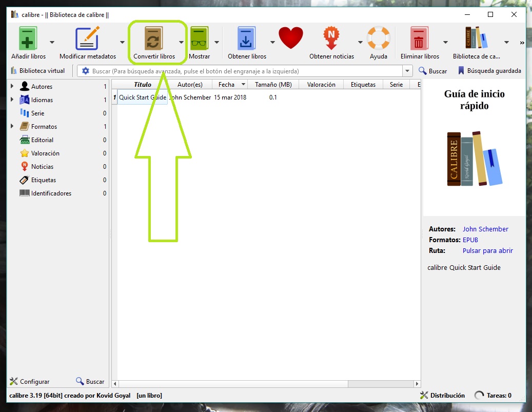The height and width of the screenshot is (412, 532).
Task: Click the Añadir libros icon
Action: pyautogui.click(x=28, y=39)
